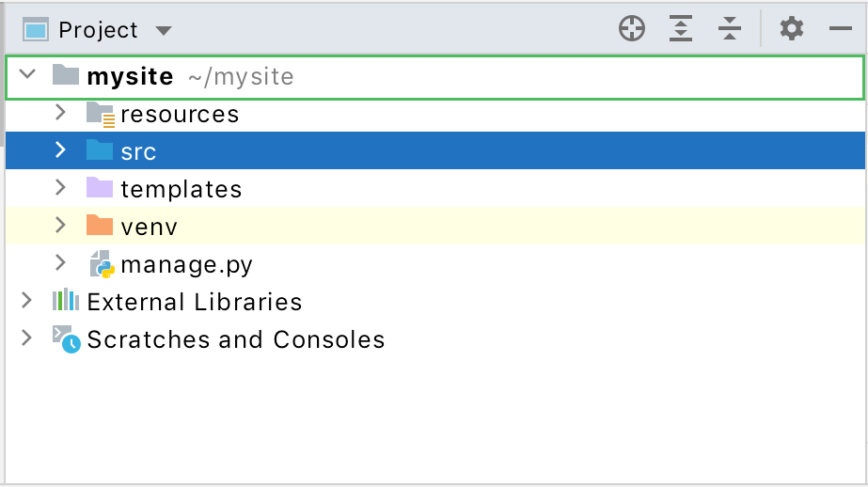Expand the resources folder
This screenshot has width=868, height=487.
61,113
